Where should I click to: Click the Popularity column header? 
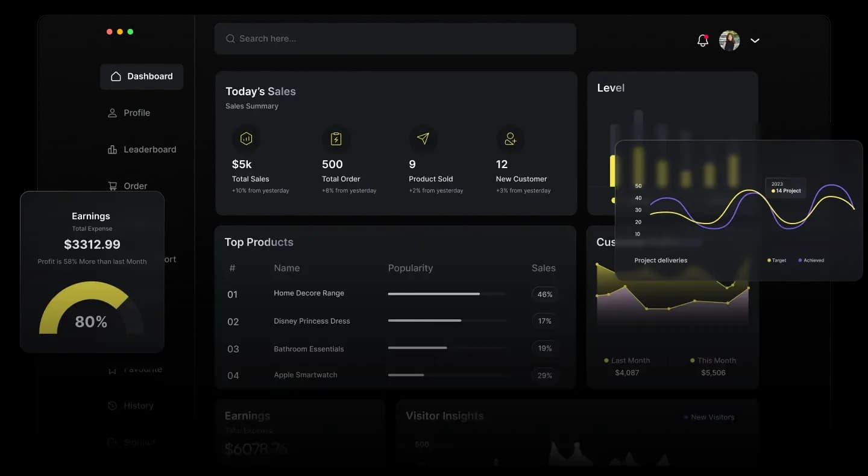[410, 268]
